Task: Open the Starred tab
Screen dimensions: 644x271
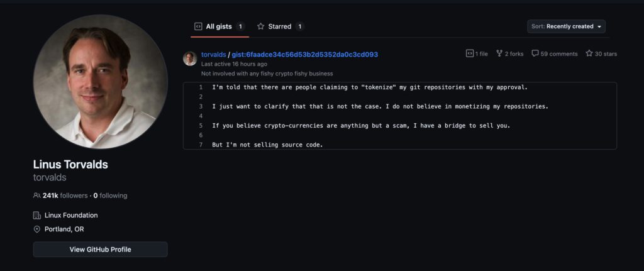Action: coord(280,26)
